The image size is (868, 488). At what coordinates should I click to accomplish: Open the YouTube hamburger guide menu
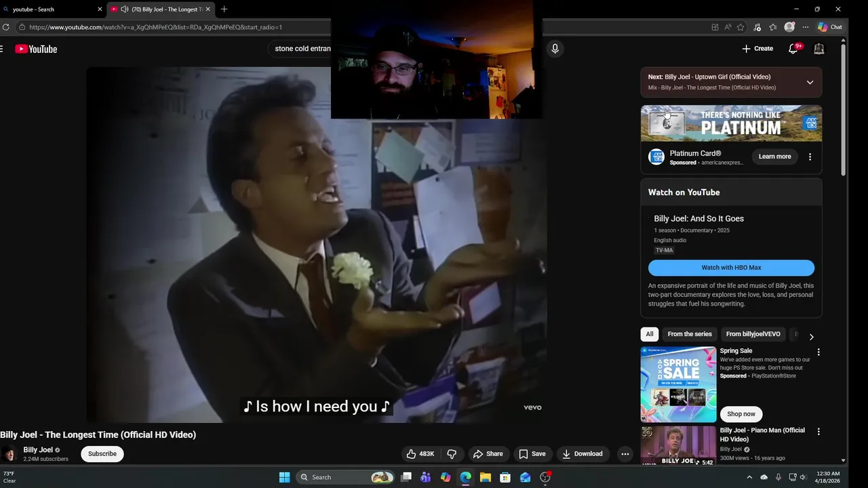pos(2,49)
